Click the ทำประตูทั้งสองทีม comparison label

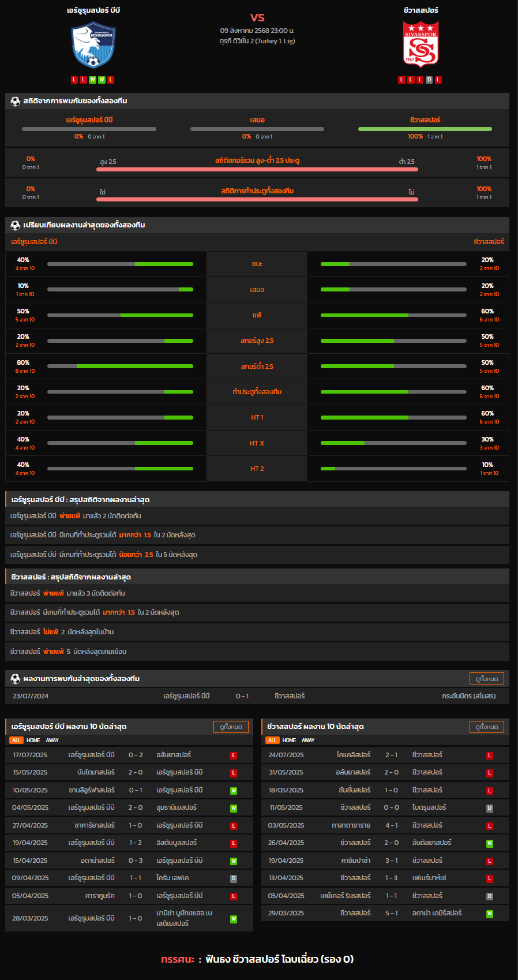(x=257, y=392)
